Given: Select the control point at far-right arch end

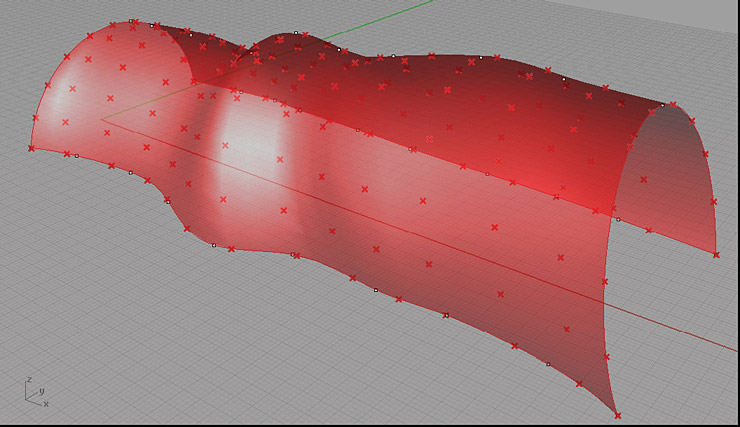Looking at the screenshot, I should point(716,254).
